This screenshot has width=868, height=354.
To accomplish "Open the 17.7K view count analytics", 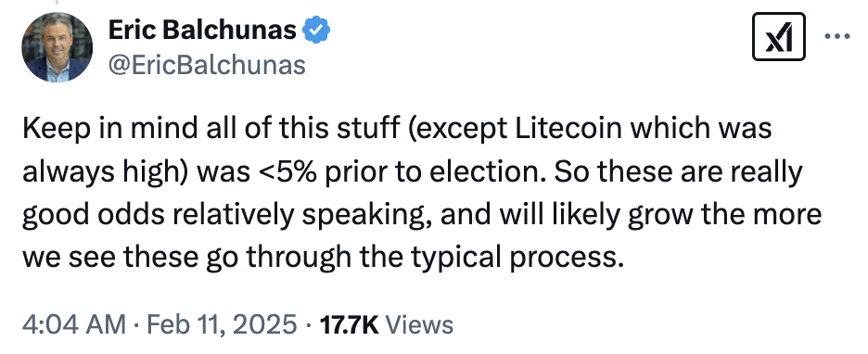I will click(350, 324).
